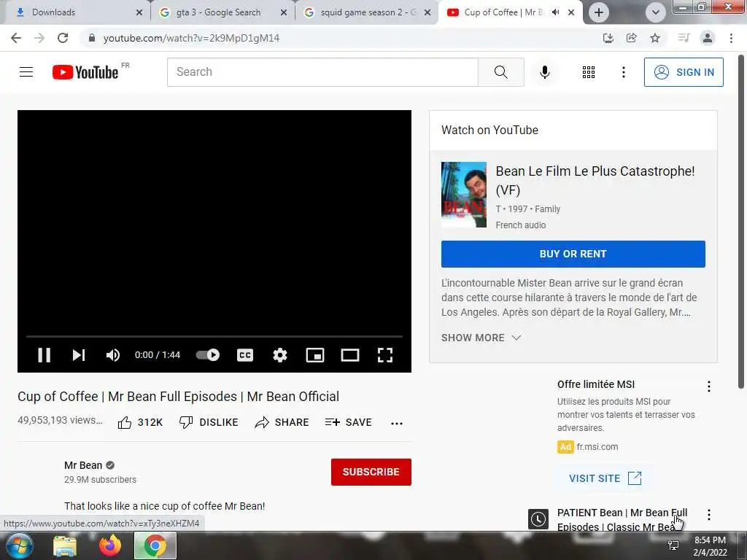Click SIGN IN button
Image resolution: width=747 pixels, height=560 pixels.
click(x=684, y=72)
